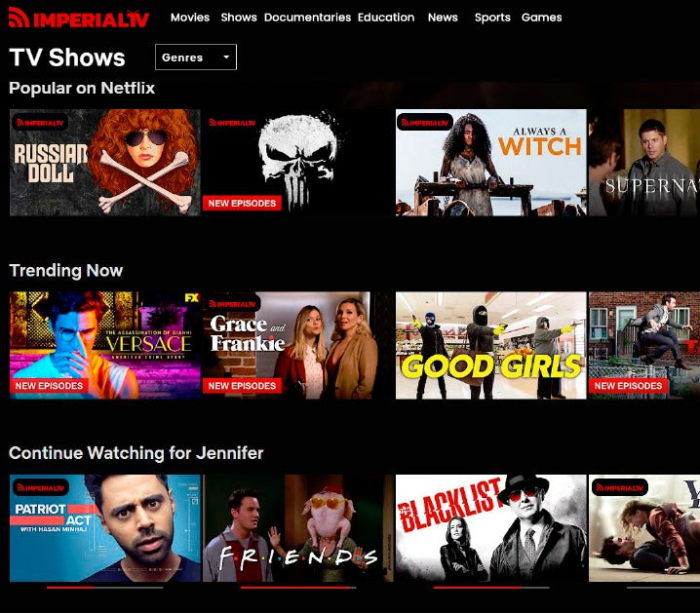Click FX logo on Versace thumbnail

(x=191, y=297)
